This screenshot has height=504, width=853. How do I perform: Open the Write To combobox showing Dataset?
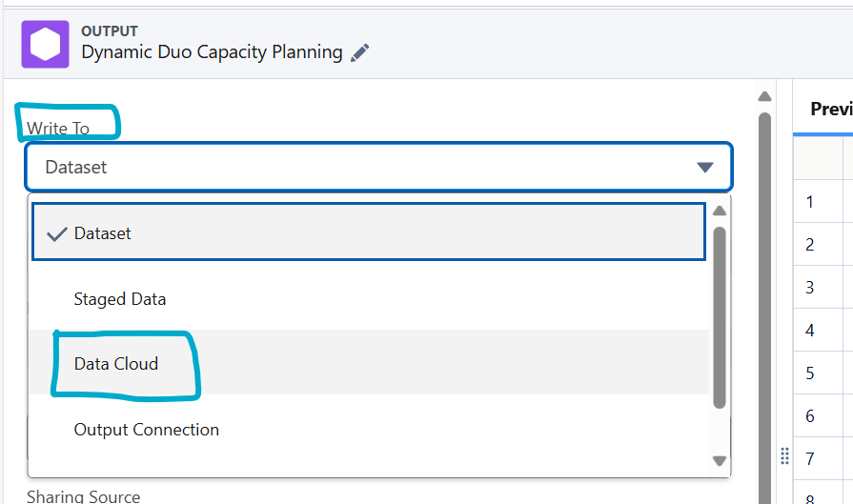[x=378, y=167]
